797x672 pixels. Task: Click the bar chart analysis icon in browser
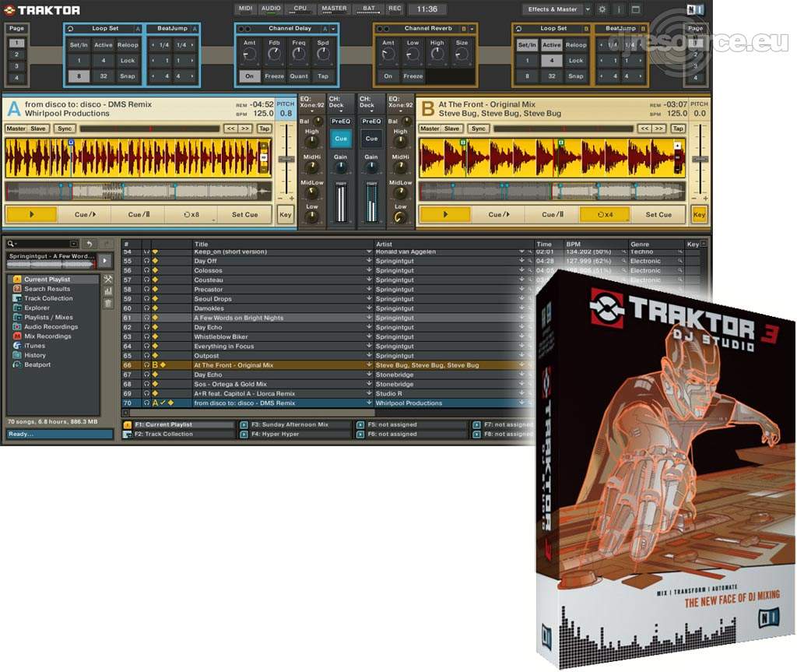point(108,291)
